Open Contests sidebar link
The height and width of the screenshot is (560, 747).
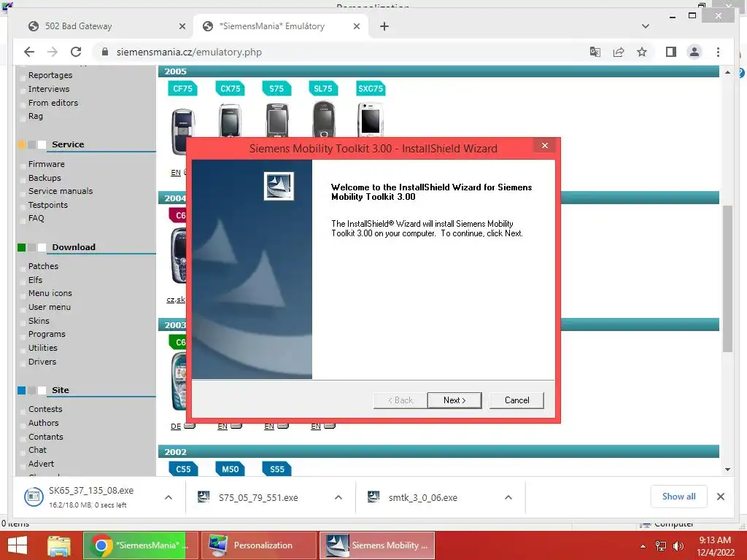pos(45,409)
